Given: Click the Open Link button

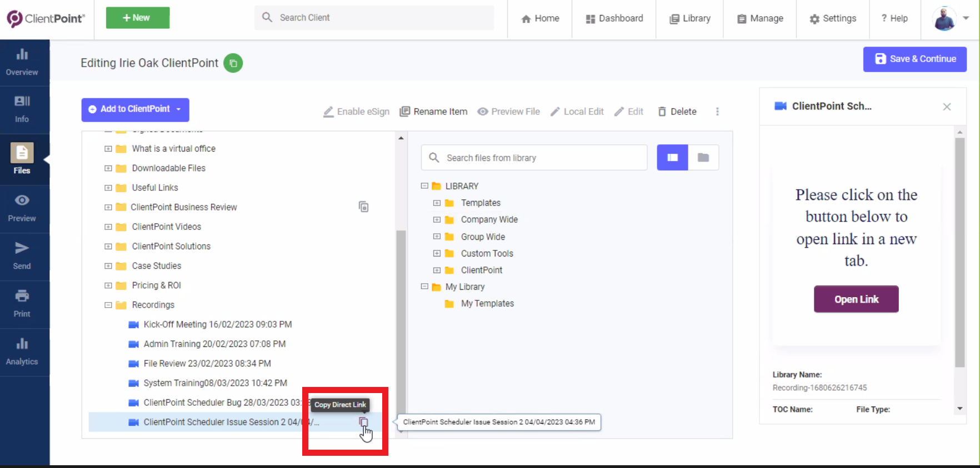Looking at the screenshot, I should 856,299.
